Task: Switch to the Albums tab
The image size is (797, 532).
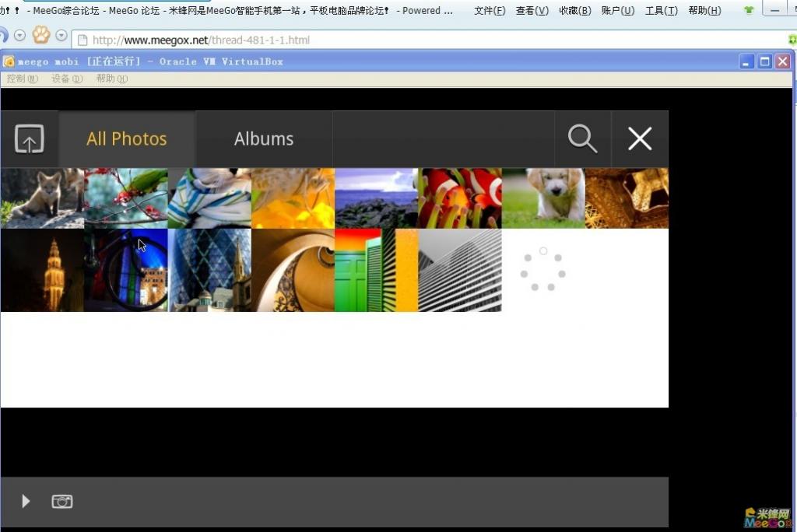Action: pyautogui.click(x=264, y=138)
